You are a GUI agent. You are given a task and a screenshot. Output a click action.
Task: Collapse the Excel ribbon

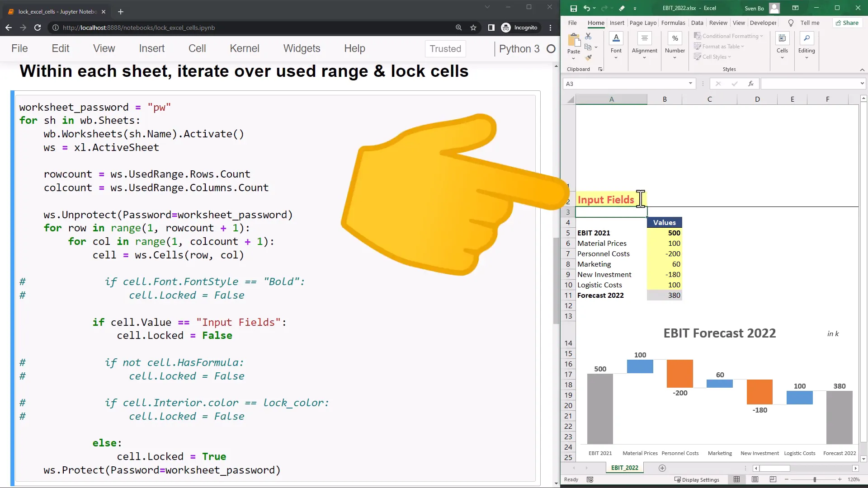[862, 70]
